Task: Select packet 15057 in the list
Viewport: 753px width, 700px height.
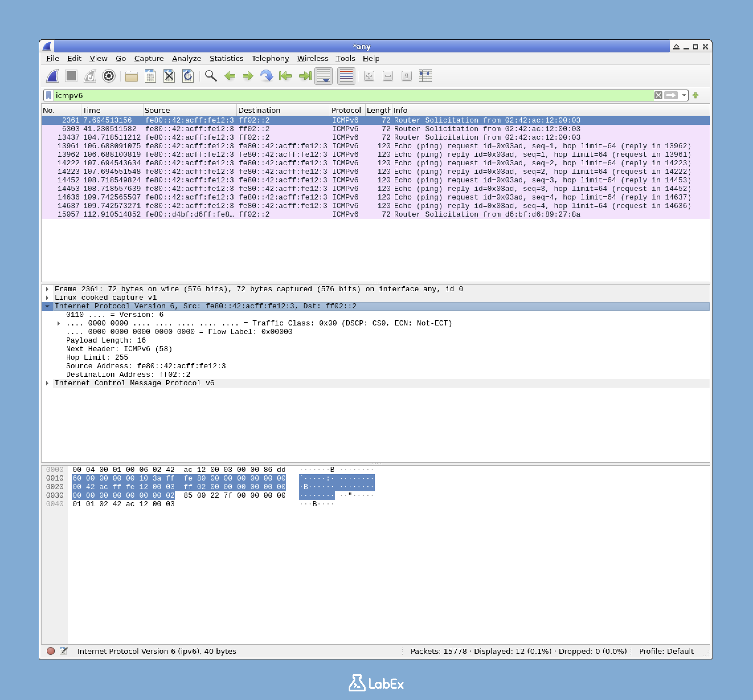Action: pyautogui.click(x=265, y=214)
